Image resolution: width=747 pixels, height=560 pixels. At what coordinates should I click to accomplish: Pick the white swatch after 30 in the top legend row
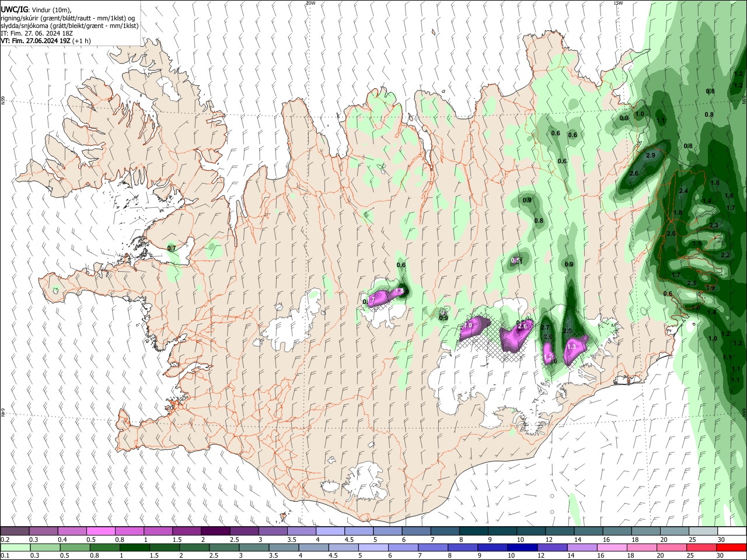coord(731,531)
